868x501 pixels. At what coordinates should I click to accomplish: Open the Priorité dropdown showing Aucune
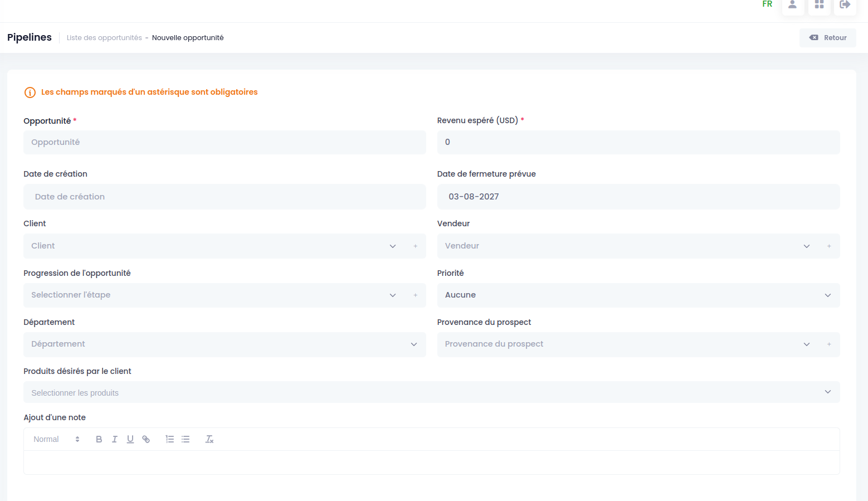point(638,295)
